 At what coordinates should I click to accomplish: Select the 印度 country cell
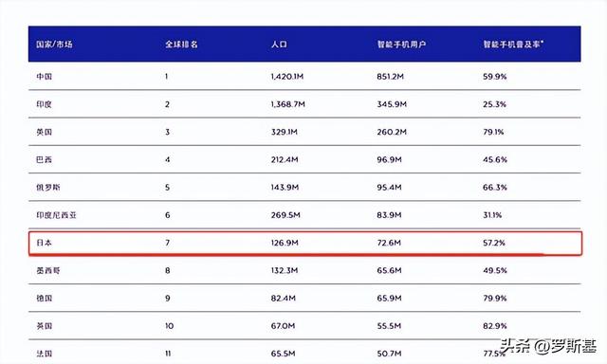[45, 104]
